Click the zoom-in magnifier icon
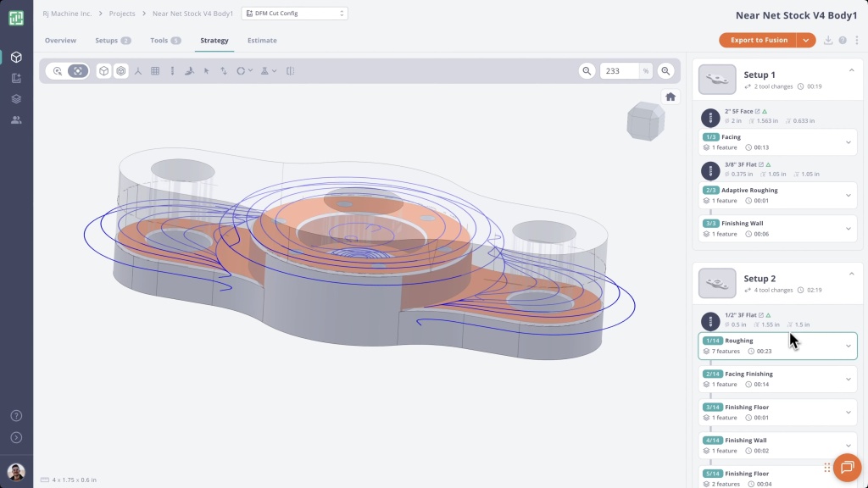 (666, 71)
